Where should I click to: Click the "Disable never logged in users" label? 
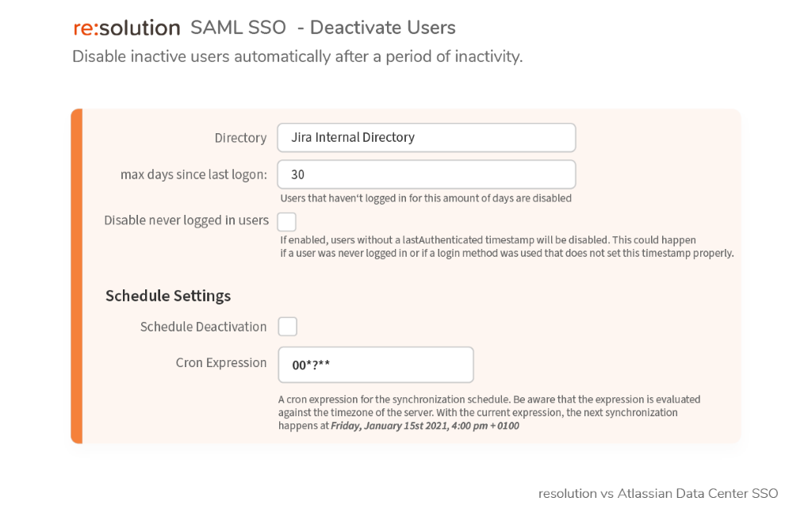point(186,220)
